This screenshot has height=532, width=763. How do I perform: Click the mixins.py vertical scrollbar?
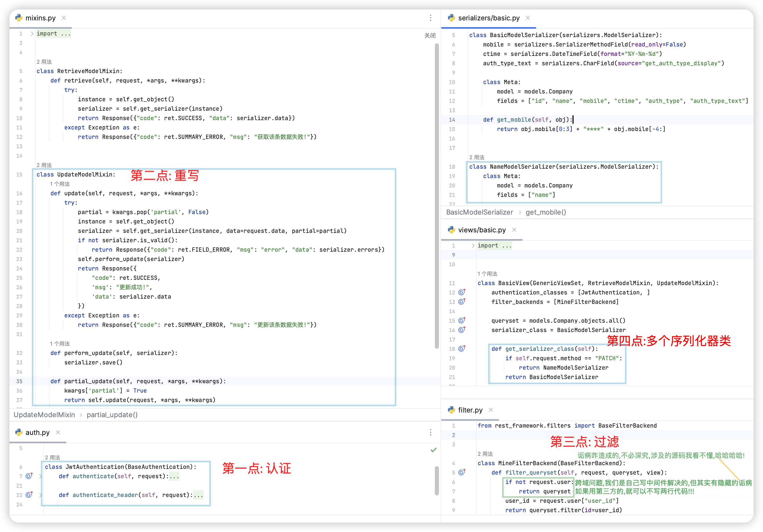pos(437,196)
